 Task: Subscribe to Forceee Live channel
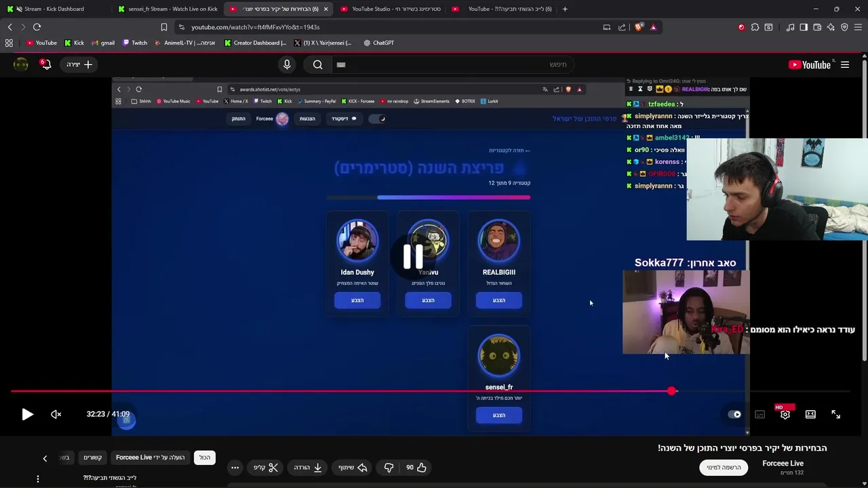coord(724,467)
